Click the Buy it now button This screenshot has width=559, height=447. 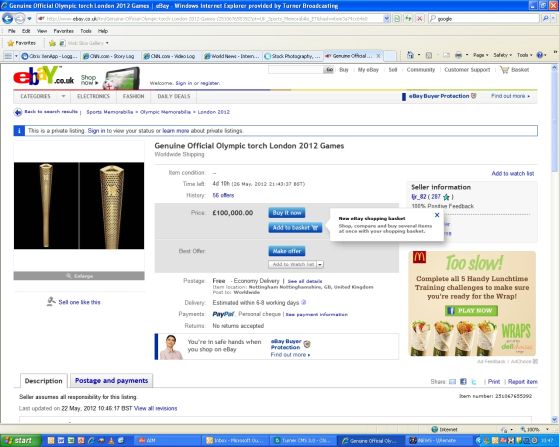[x=287, y=213]
